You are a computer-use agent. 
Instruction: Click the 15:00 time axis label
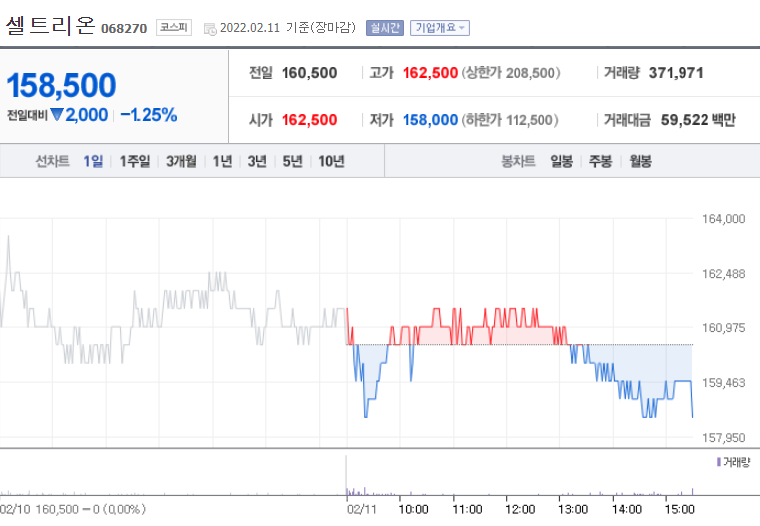680,510
